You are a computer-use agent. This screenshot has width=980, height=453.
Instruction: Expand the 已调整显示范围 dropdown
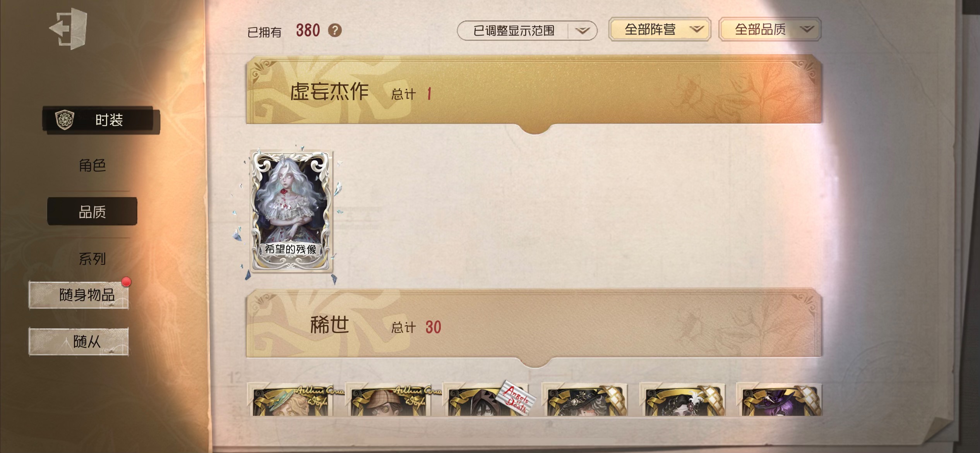(527, 31)
